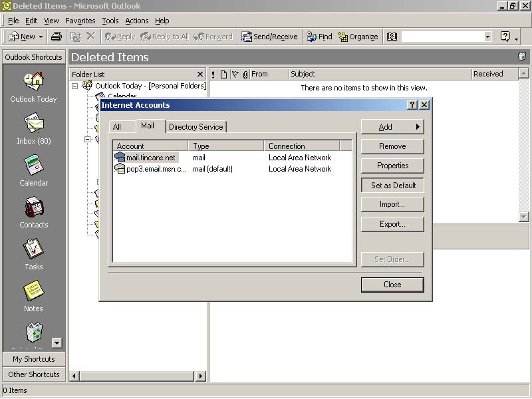Open the Deleted Items recycle bin shortcut
The width and height of the screenshot is (532, 399).
point(34,332)
